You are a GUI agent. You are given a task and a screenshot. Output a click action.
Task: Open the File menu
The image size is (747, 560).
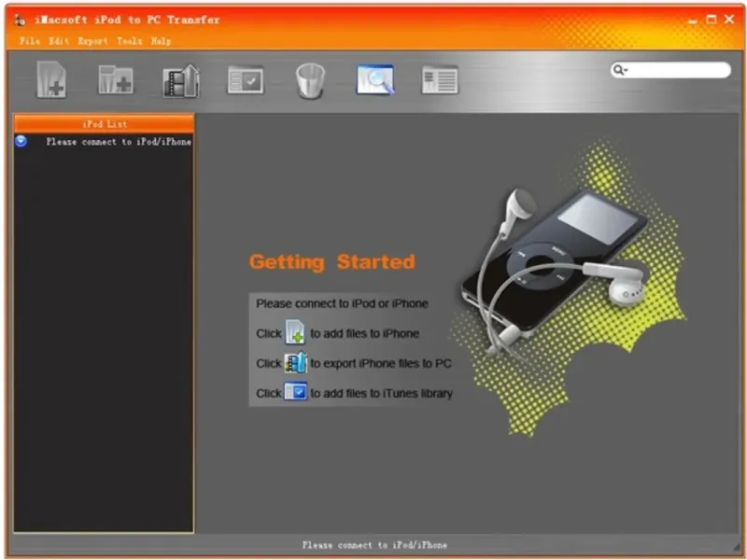click(x=30, y=41)
